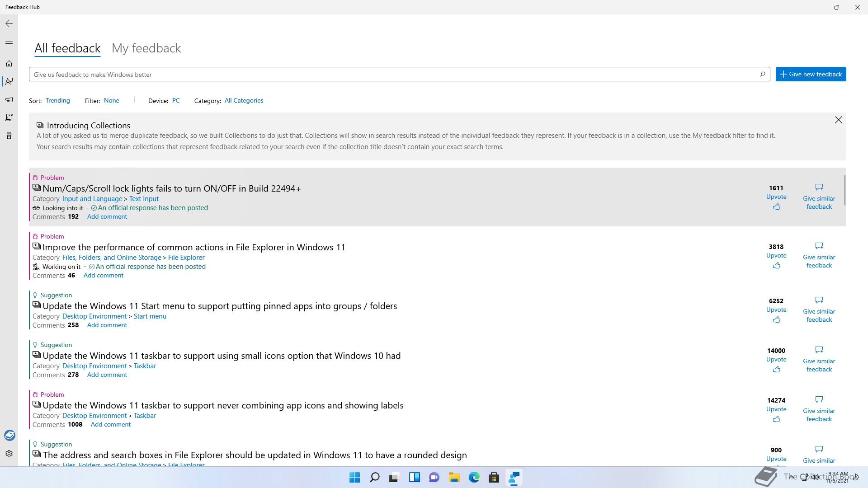The height and width of the screenshot is (488, 868).
Task: Change the Device selection from PC
Action: coord(176,100)
